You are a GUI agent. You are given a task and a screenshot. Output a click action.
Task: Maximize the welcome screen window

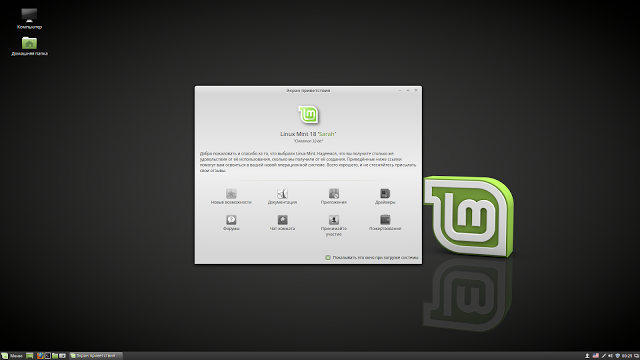click(408, 90)
